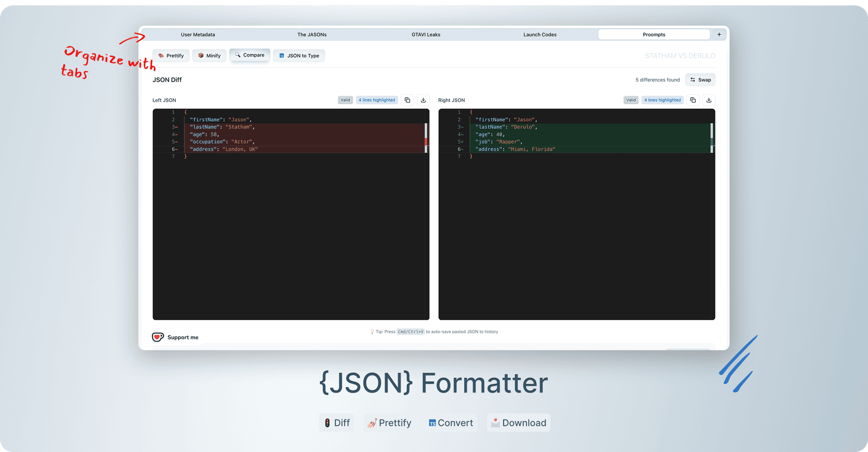Copy the Left JSON content
The width and height of the screenshot is (868, 452).
407,100
